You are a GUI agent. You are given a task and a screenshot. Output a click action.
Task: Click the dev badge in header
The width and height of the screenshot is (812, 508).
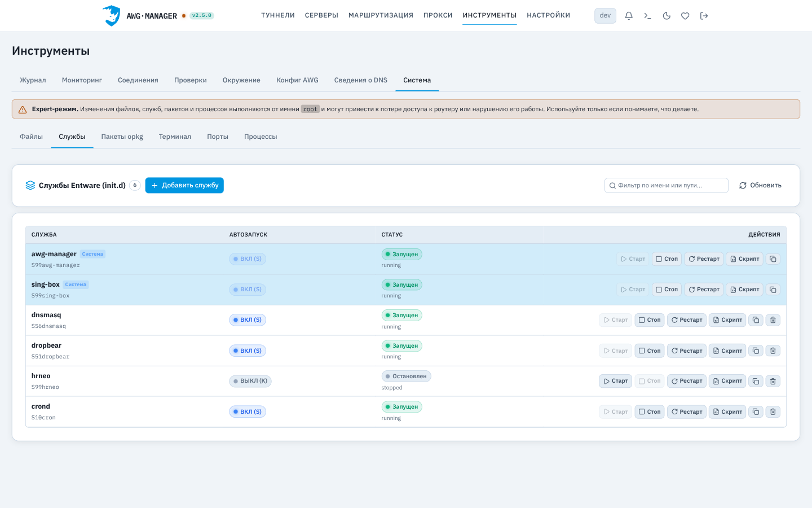605,16
